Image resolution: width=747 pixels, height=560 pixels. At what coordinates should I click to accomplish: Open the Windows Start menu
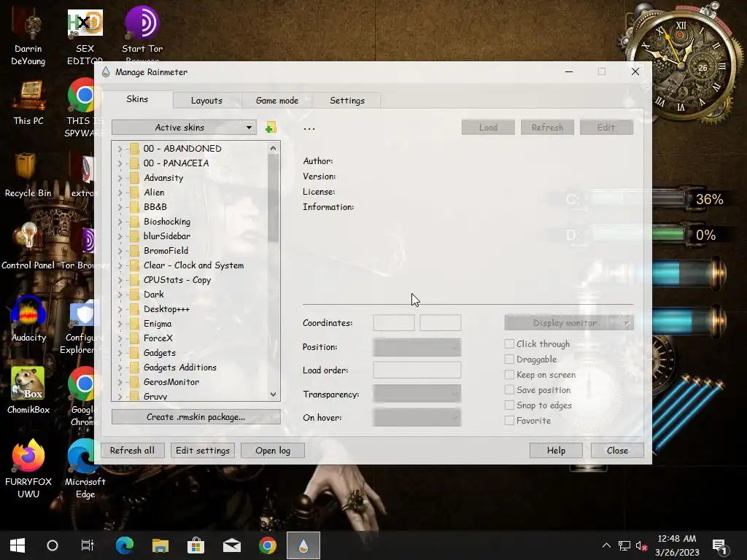coord(18,545)
